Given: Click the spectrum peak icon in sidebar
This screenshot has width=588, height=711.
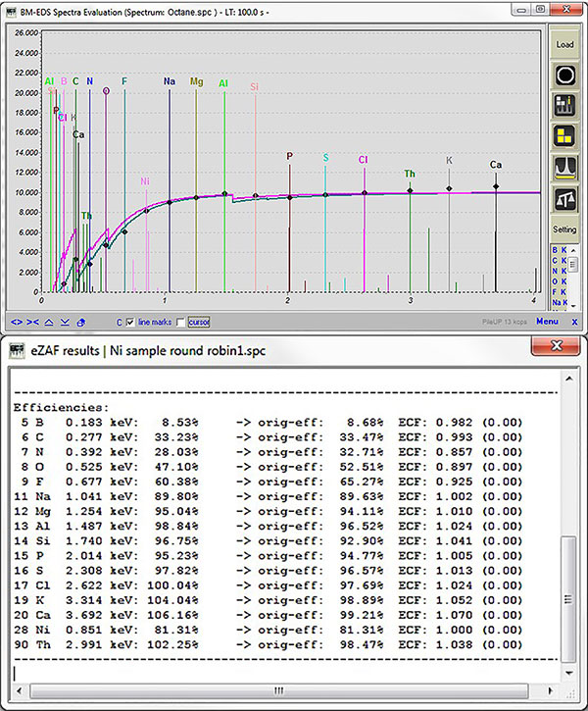Looking at the screenshot, I should (x=564, y=168).
